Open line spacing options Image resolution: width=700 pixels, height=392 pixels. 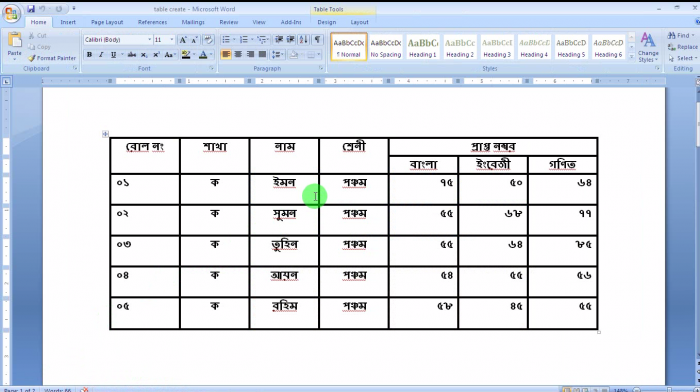[278, 54]
